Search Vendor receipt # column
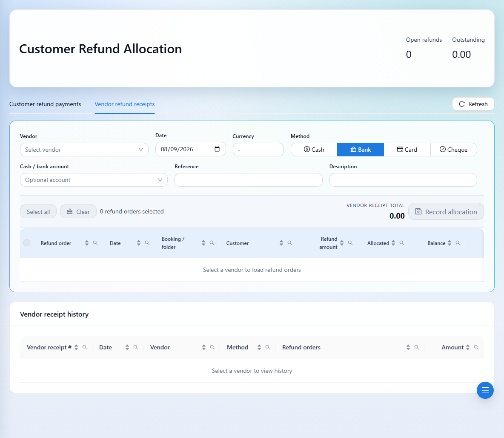The height and width of the screenshot is (438, 504). click(85, 347)
